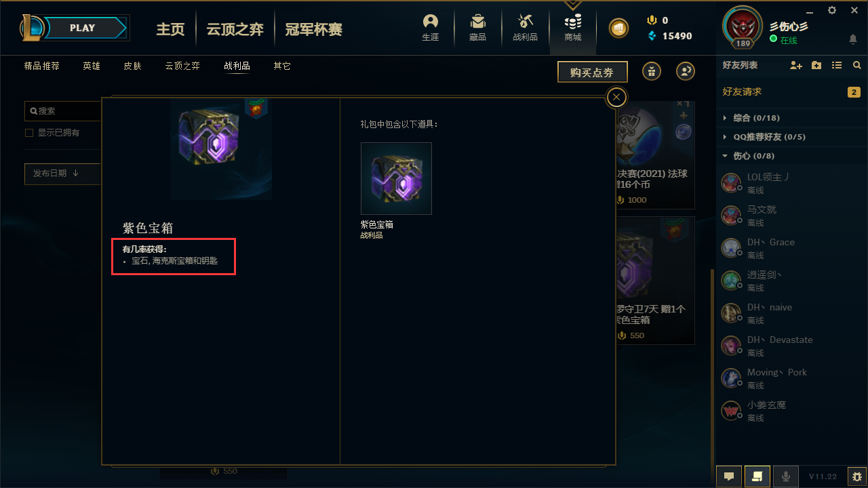
Task: Open the 生涯 profile icon
Action: 430,27
